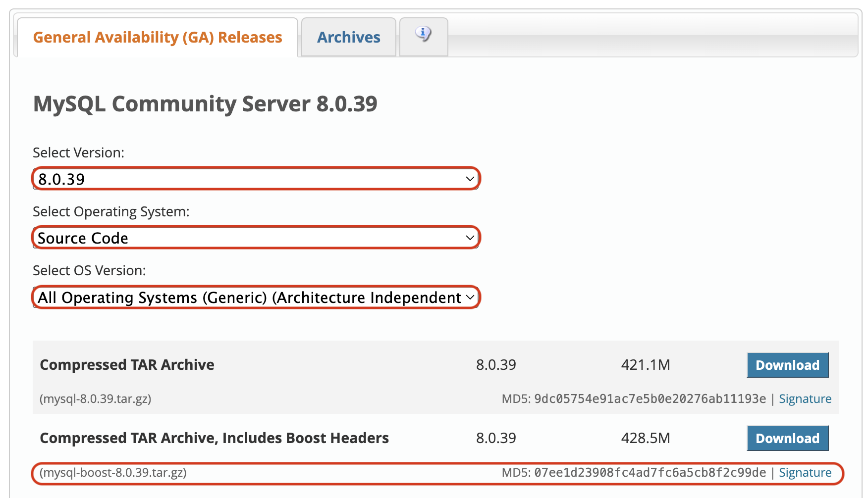Click the "Select Operating System:" label

pyautogui.click(x=111, y=212)
